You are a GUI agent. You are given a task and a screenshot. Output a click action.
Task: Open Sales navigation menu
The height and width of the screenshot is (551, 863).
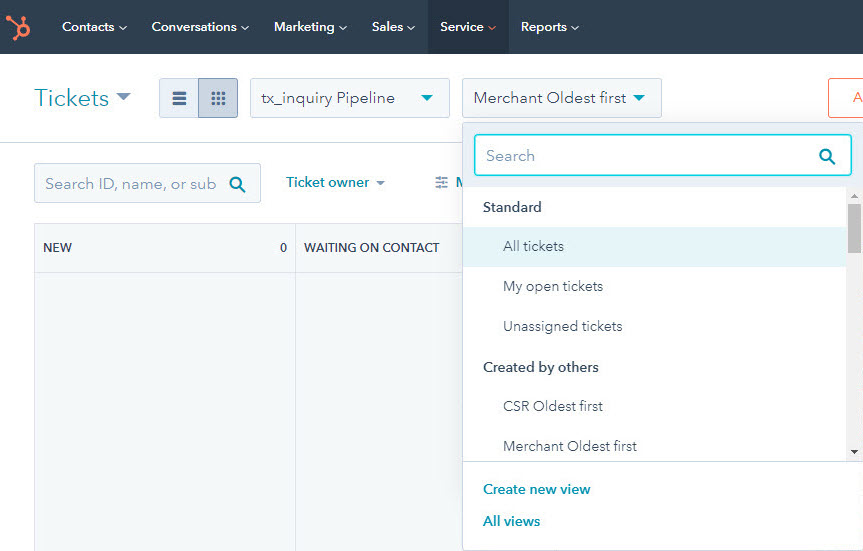click(393, 27)
